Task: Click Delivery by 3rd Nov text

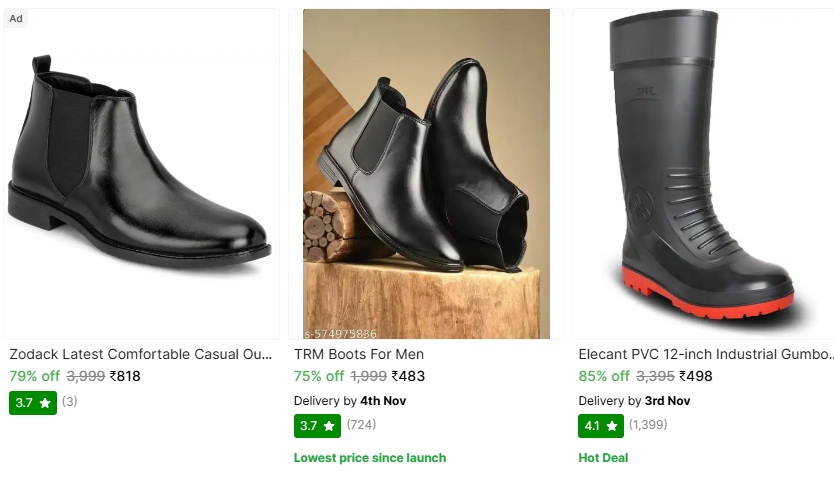Action: pos(634,401)
